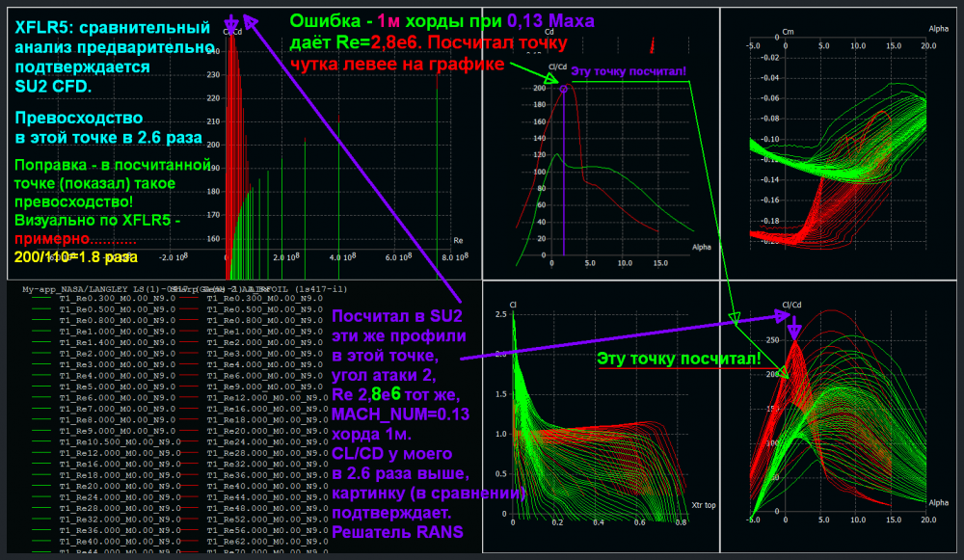This screenshot has width=964, height=560.
Task: Highlight red-curve legend entry T1_Re9.000_M0.00_N9.0
Action: click(x=264, y=387)
